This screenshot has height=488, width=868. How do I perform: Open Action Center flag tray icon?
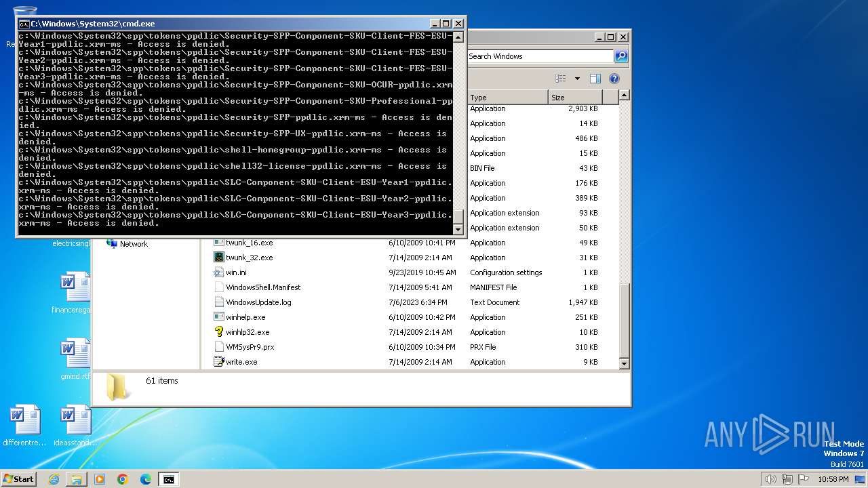point(804,479)
